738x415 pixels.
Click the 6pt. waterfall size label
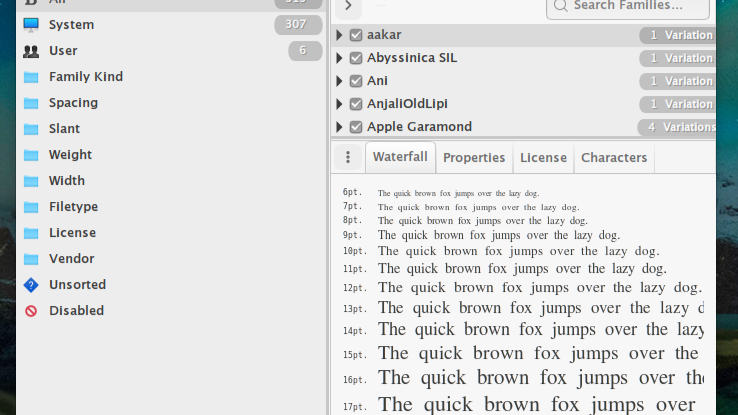353,192
